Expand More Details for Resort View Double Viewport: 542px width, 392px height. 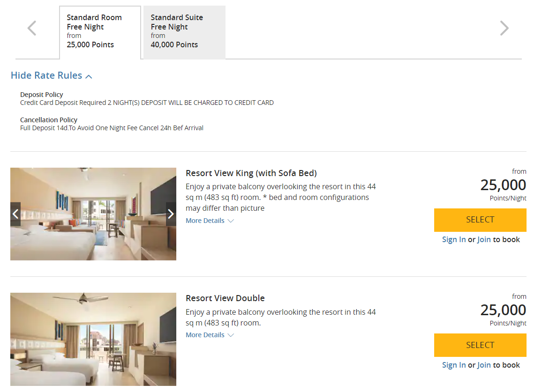click(209, 335)
